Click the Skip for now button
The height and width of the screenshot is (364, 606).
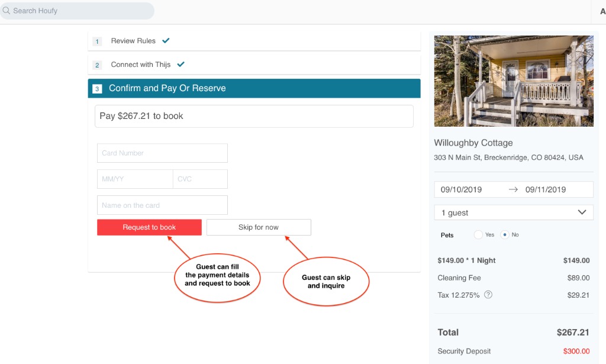[x=258, y=227]
